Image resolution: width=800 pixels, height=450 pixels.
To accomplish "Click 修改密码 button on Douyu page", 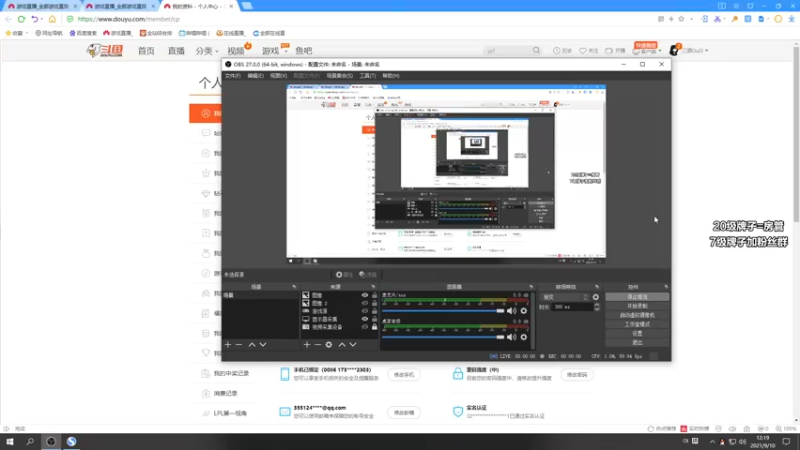I will (577, 374).
